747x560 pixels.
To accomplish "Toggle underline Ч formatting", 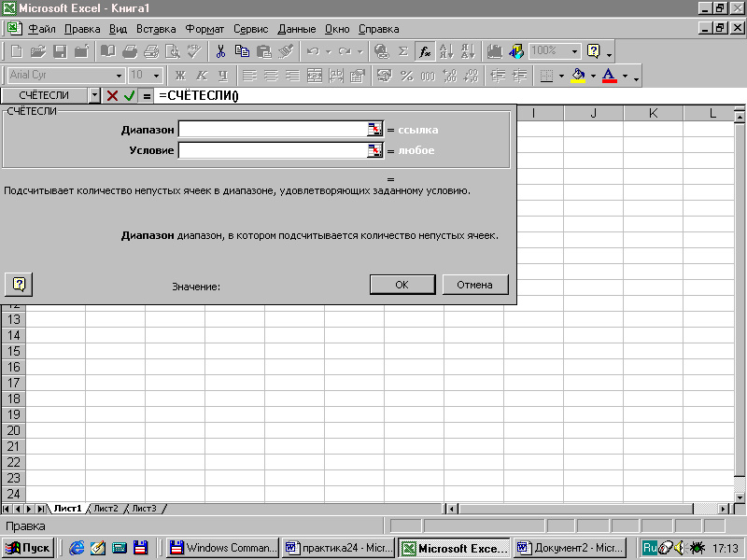I will click(223, 76).
